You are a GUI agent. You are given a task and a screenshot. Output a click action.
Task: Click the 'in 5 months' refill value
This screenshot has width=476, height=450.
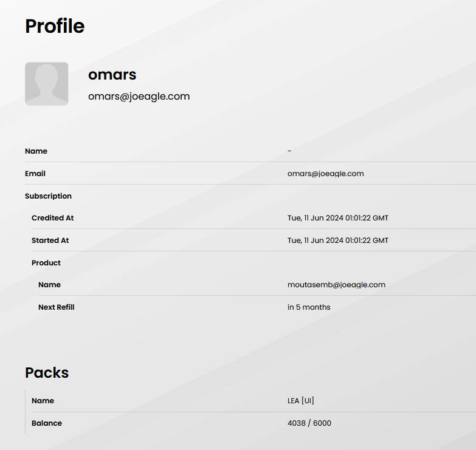click(309, 307)
